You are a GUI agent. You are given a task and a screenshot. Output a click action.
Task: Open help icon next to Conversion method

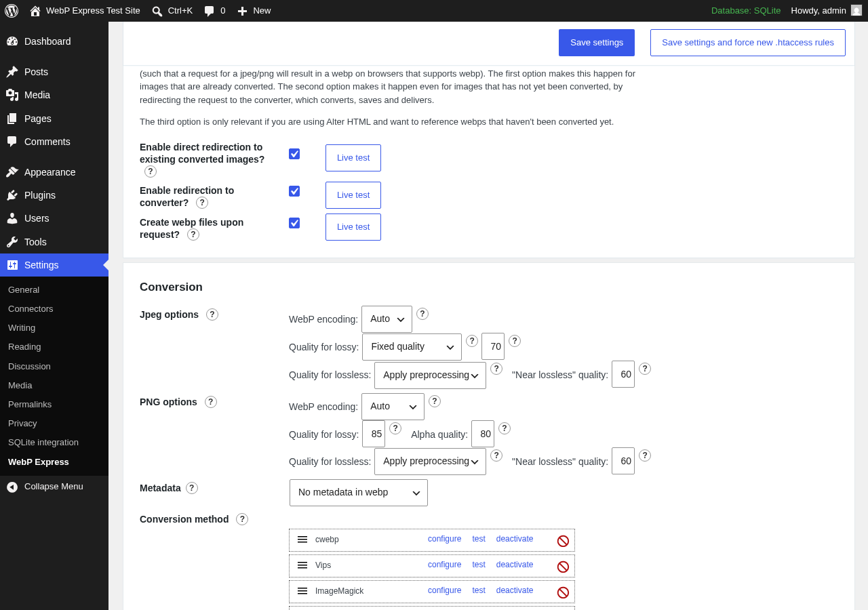[x=242, y=519]
